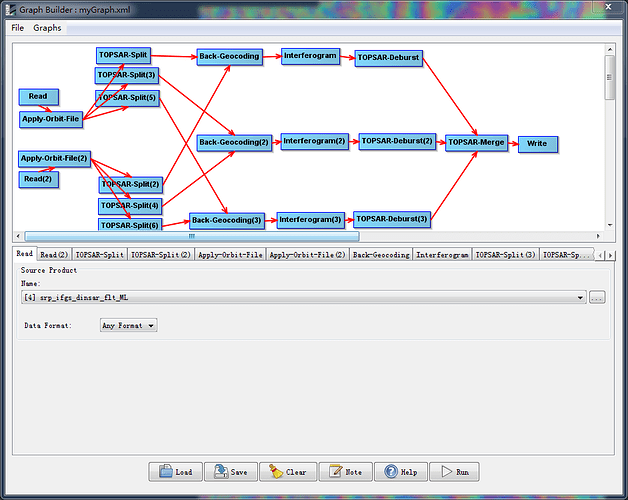628x500 pixels.
Task: Click the Clear button
Action: pos(288,472)
